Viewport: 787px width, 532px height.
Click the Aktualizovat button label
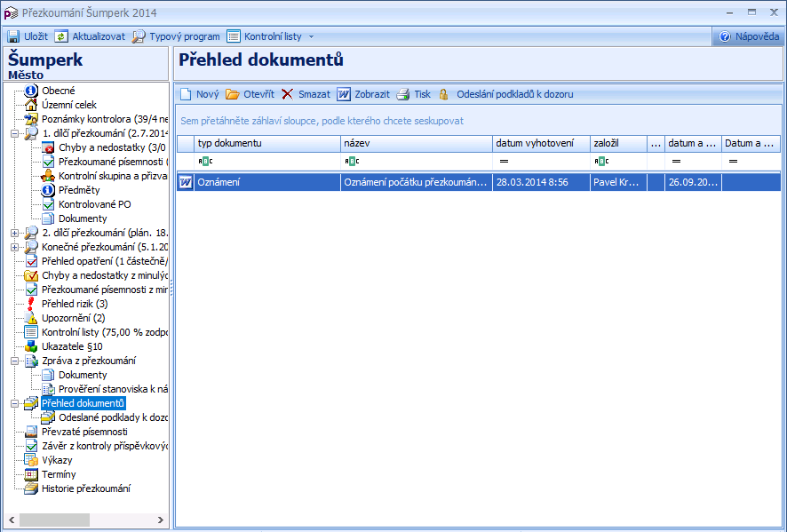click(99, 36)
